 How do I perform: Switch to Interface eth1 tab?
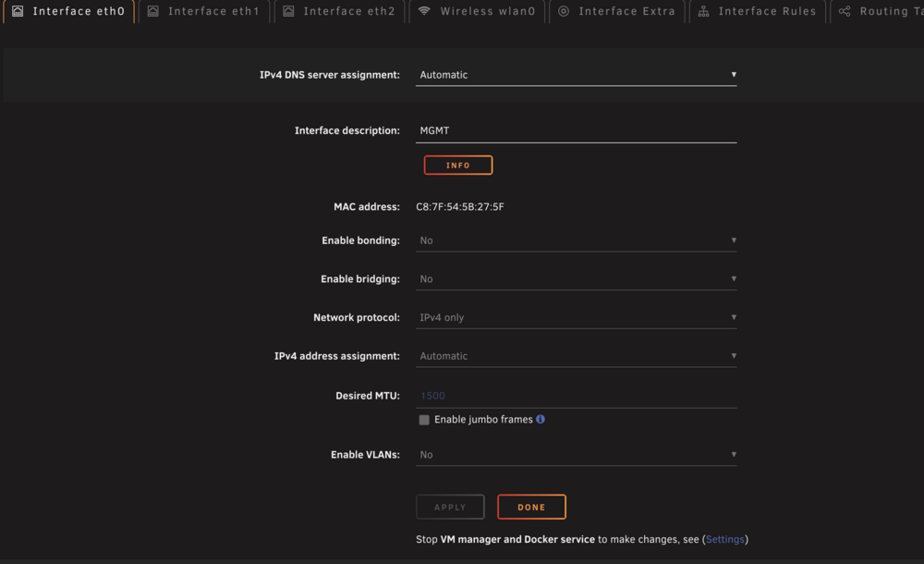coord(204,11)
